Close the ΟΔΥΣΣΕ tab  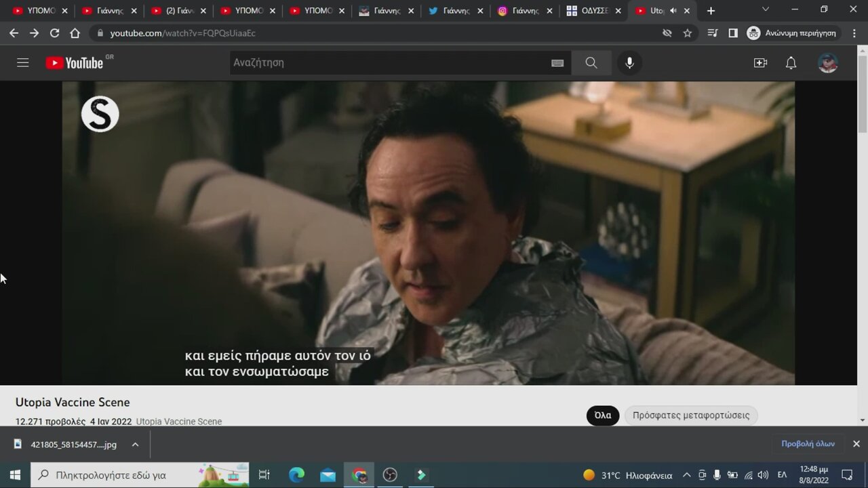click(618, 11)
